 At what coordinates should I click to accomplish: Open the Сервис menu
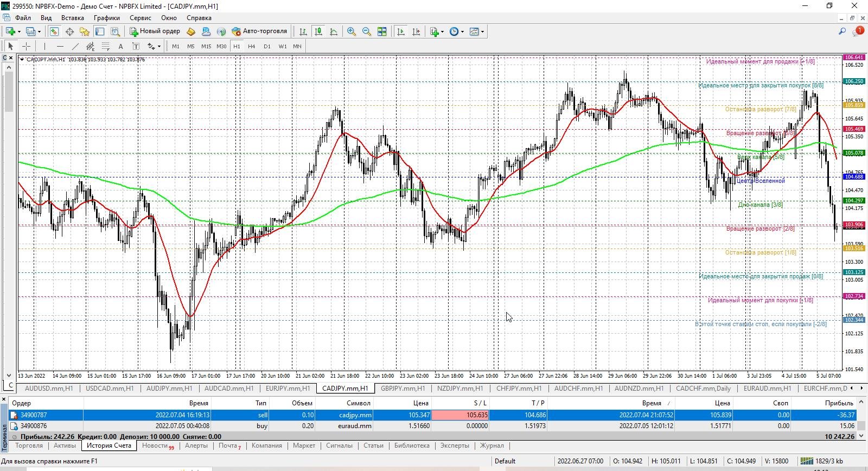(x=141, y=18)
